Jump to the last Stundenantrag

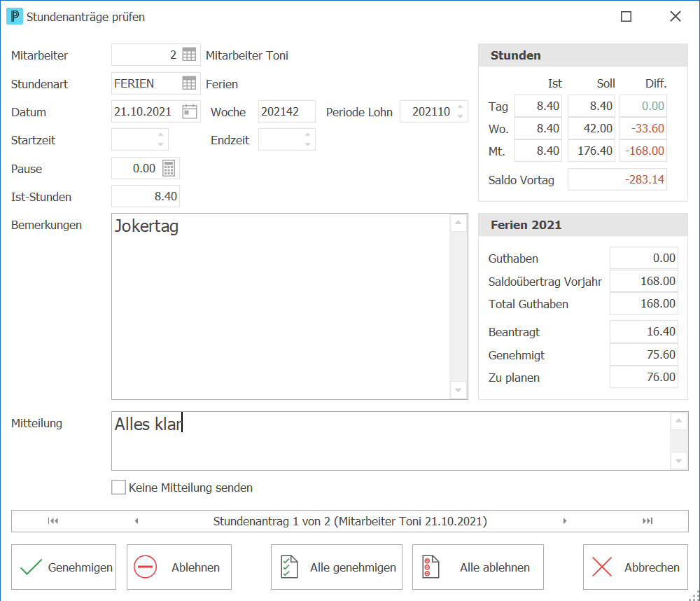647,520
